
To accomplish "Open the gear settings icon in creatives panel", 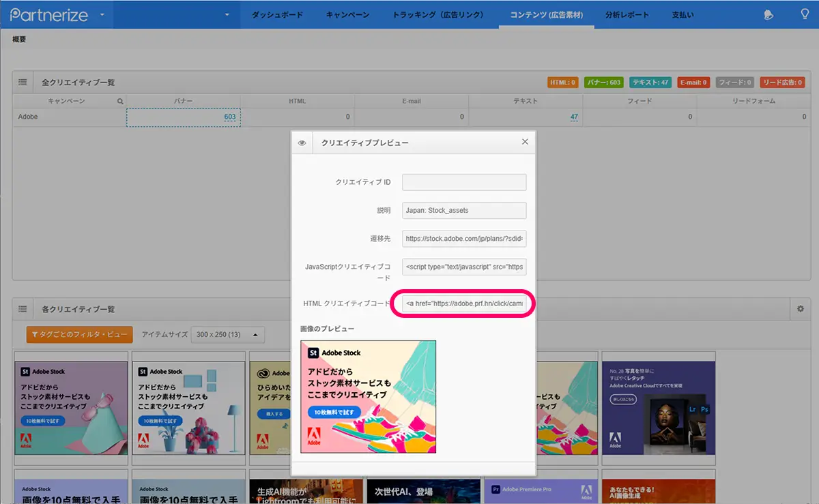I will [801, 309].
